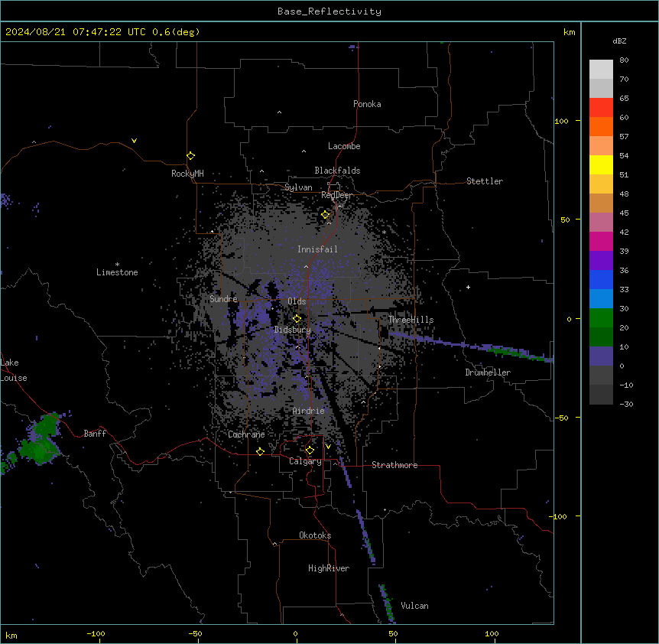Click the Limestone label
This screenshot has height=644, width=659.
(117, 272)
